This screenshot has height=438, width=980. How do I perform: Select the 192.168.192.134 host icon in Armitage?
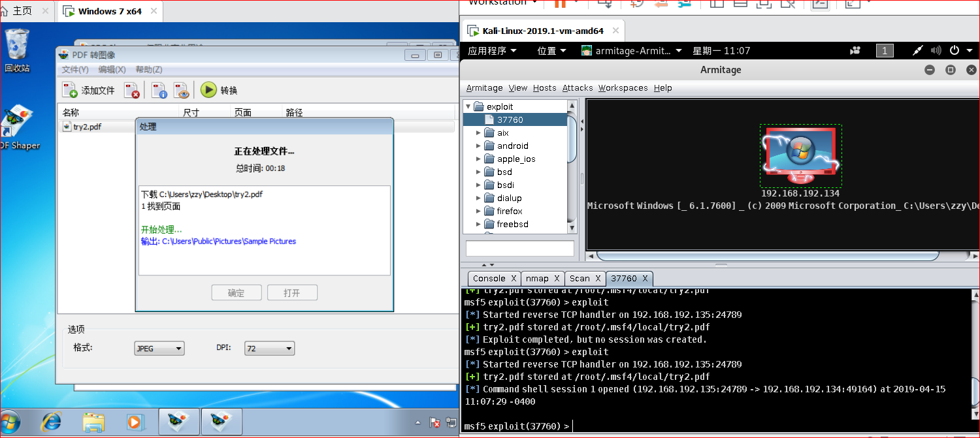(800, 155)
